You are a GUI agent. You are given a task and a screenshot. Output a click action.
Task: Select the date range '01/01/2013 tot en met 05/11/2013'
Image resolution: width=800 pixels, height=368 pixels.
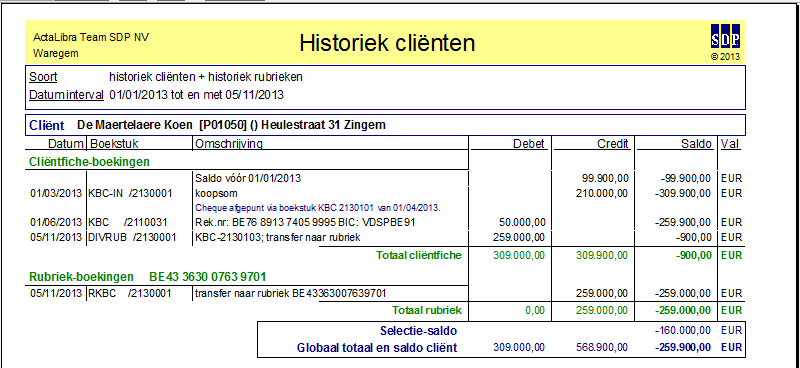[197, 95]
